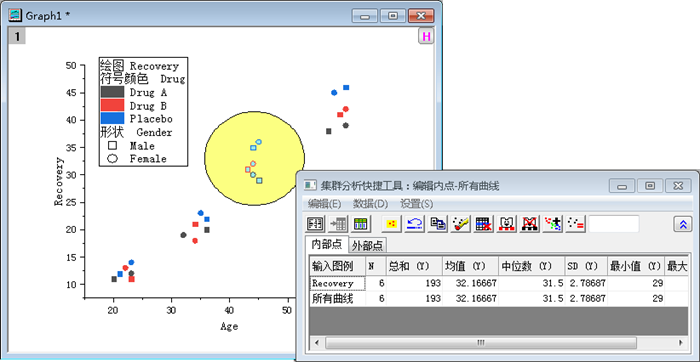Close the cluster analysis gadget window
700x362 pixels.
pos(678,186)
